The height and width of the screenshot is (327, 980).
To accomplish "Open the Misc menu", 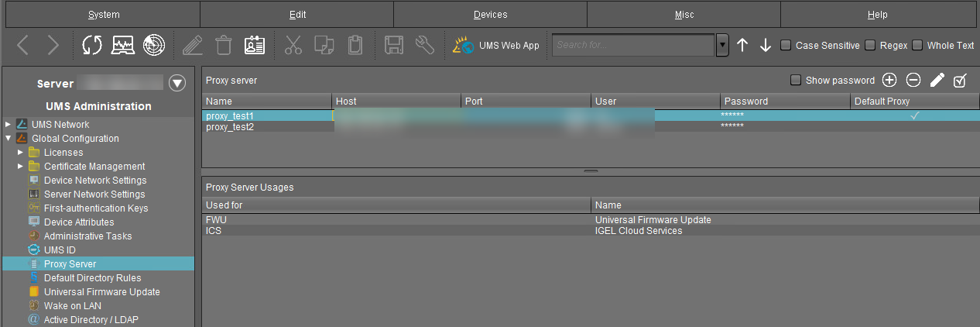I will [x=684, y=15].
